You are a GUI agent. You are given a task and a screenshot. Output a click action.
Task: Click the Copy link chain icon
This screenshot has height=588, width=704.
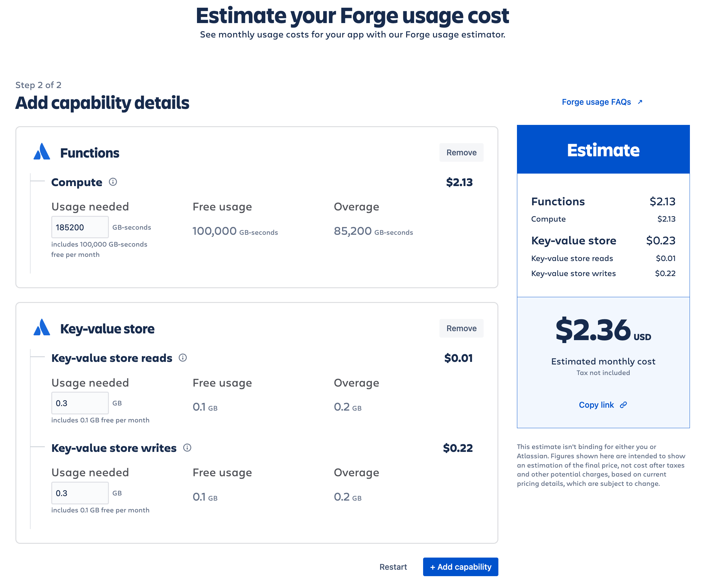point(623,405)
